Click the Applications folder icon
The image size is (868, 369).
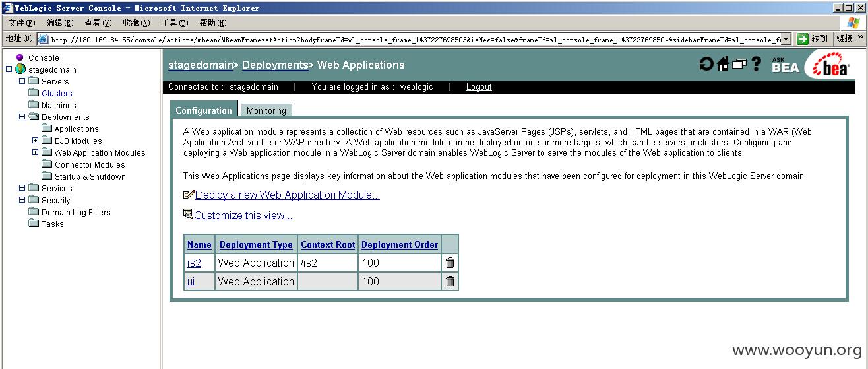pos(47,129)
